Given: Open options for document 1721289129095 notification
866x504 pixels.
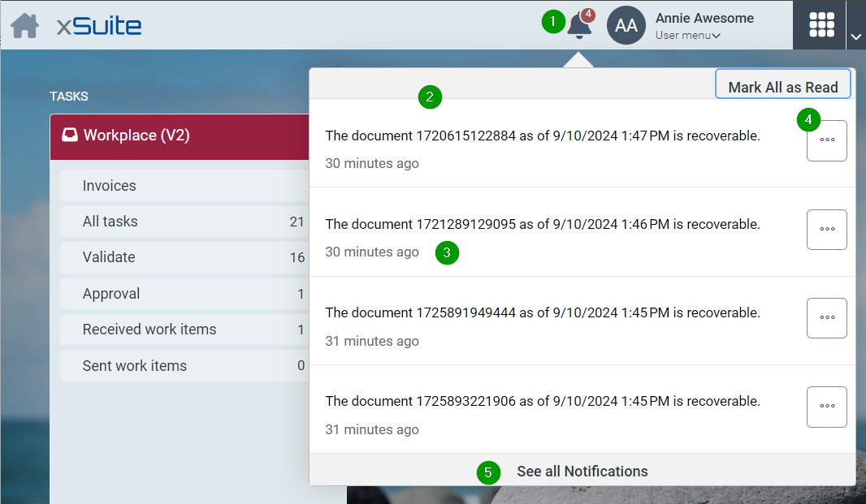Looking at the screenshot, I should coord(826,230).
